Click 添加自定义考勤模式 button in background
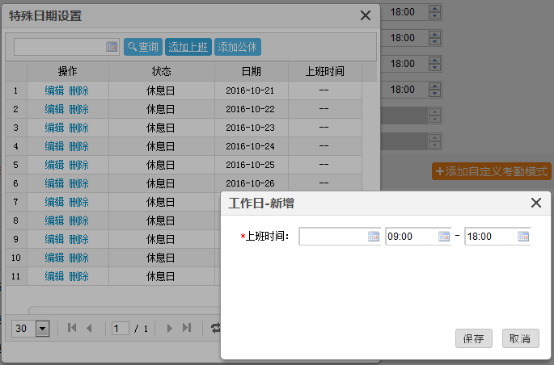The image size is (554, 366). pyautogui.click(x=491, y=172)
